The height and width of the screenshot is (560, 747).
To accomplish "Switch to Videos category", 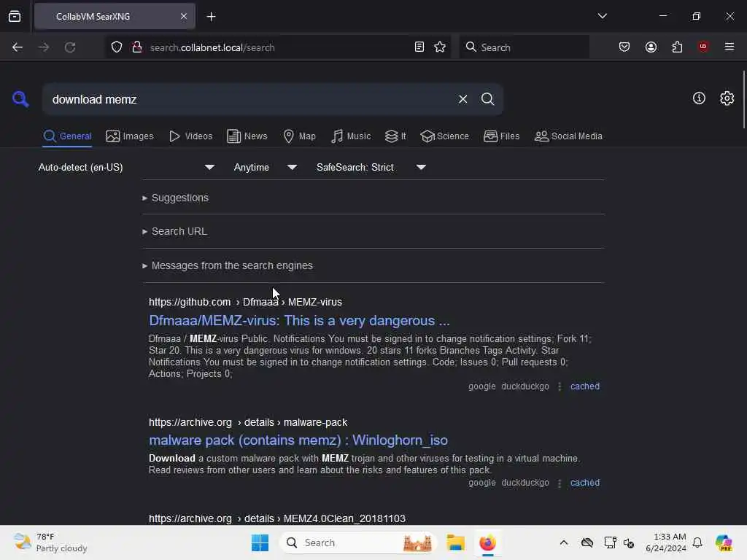I will click(x=190, y=136).
